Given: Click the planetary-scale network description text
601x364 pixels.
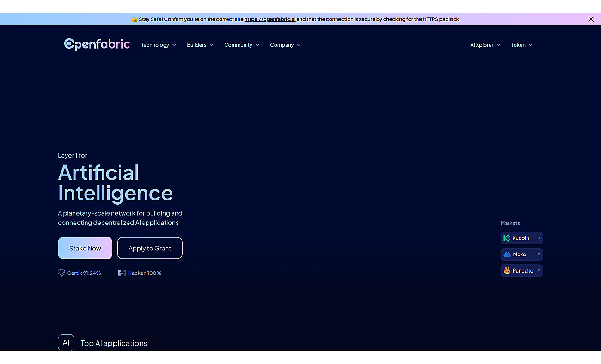Looking at the screenshot, I should [x=120, y=218].
